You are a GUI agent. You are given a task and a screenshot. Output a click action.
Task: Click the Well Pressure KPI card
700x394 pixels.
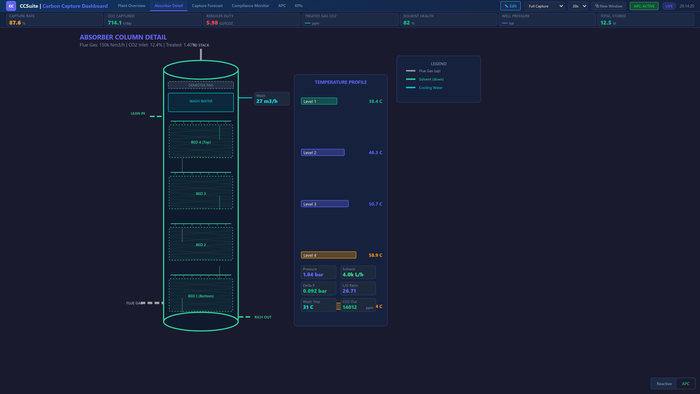547,20
